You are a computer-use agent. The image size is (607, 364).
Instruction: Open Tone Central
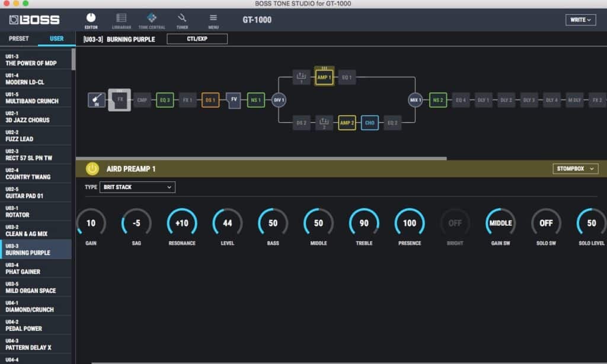(152, 21)
